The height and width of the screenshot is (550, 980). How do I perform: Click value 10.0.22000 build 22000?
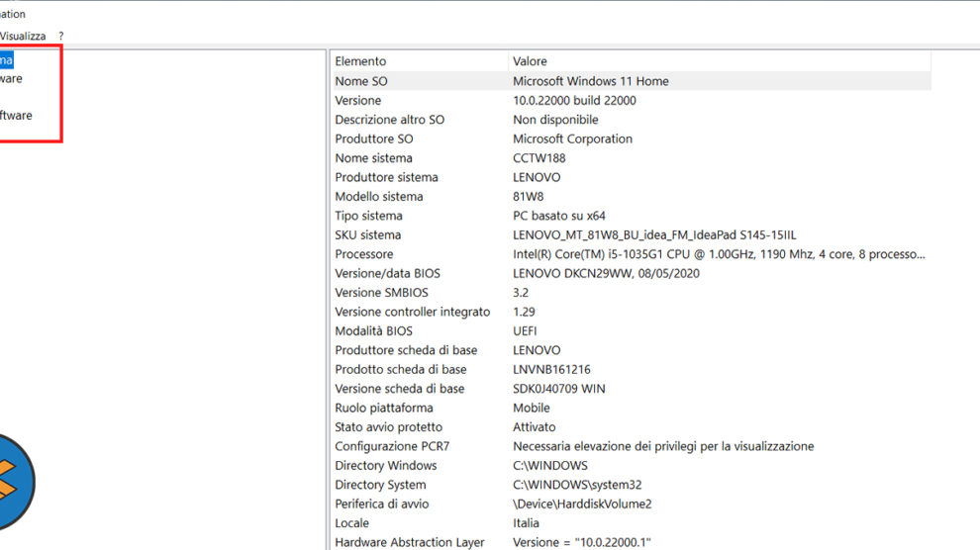[574, 101]
